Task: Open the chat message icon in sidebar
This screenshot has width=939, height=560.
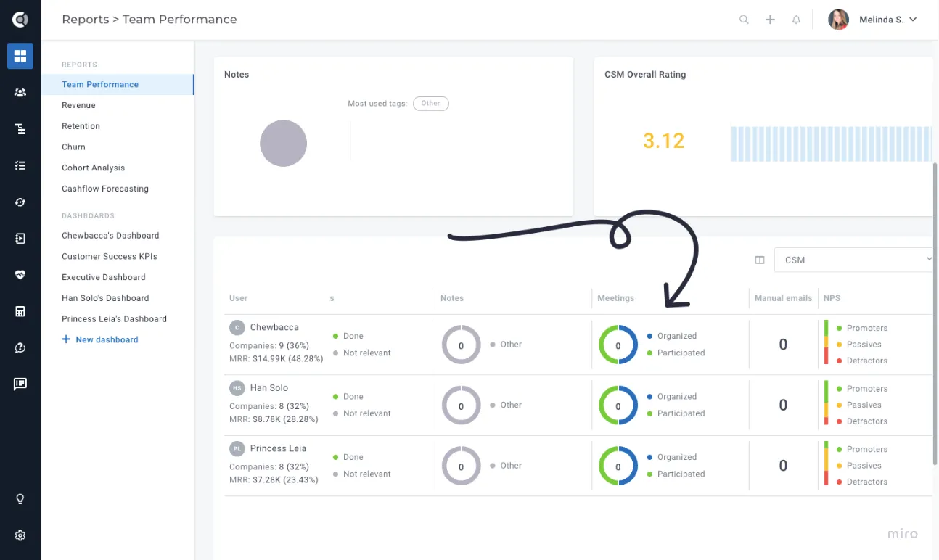Action: point(20,384)
